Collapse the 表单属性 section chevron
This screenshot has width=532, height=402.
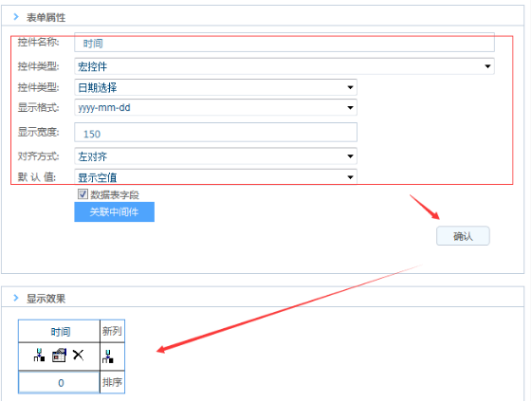tap(16, 17)
